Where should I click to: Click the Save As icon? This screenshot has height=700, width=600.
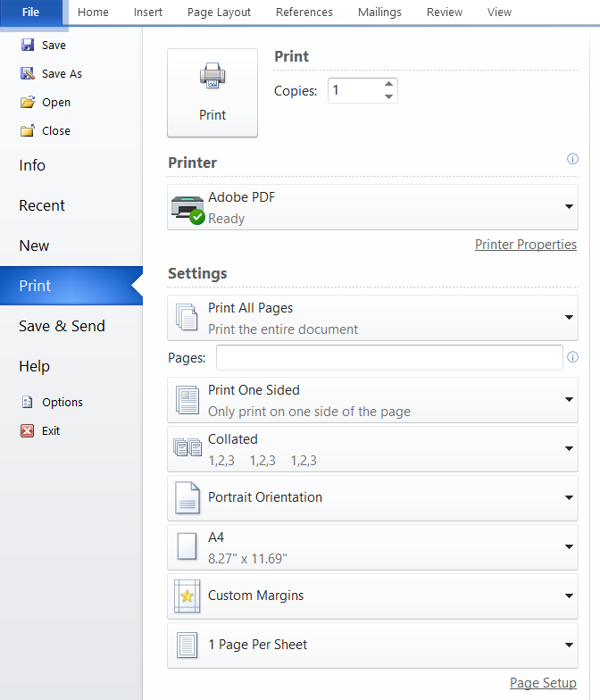pos(27,73)
